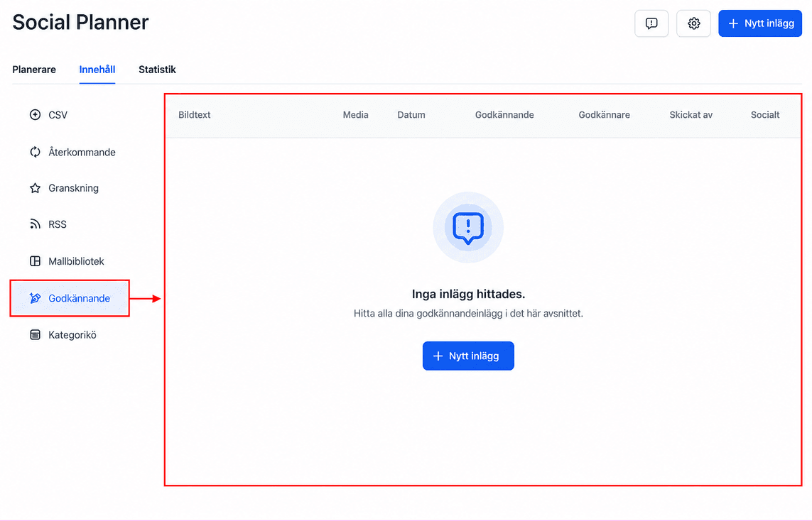Open the Innehåll tab

pos(97,70)
